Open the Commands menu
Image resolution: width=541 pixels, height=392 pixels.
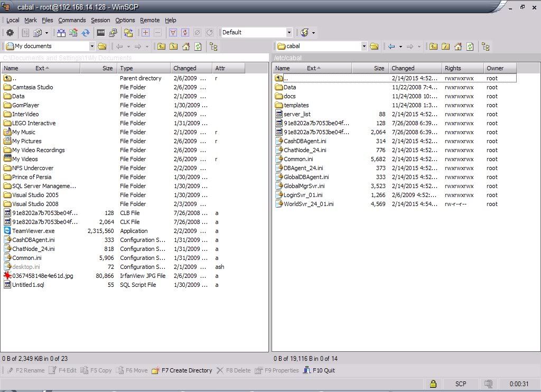pos(72,20)
